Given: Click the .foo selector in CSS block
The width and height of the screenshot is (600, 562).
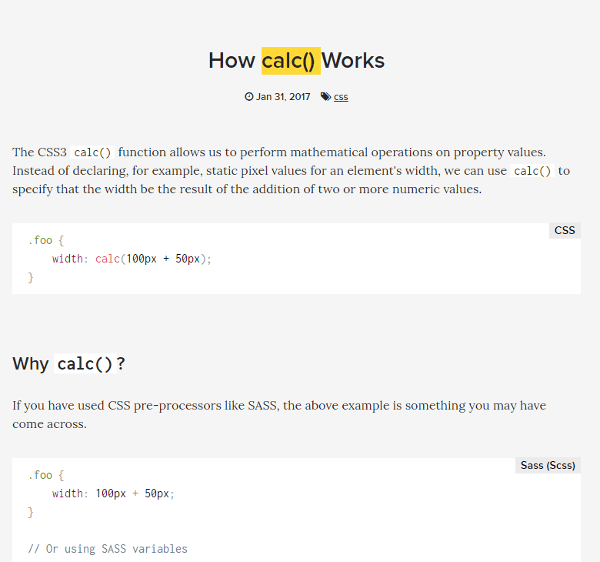Looking at the screenshot, I should (x=40, y=240).
